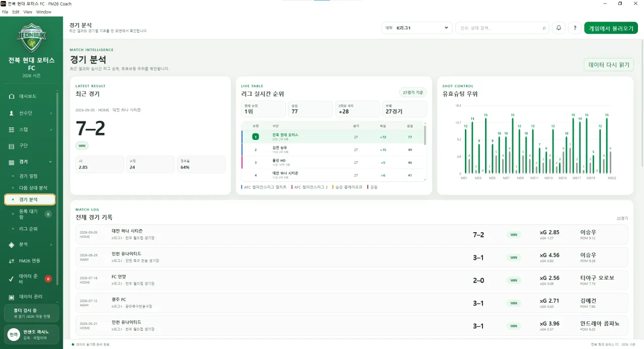Click the 경기 calendar icon

click(x=12, y=162)
